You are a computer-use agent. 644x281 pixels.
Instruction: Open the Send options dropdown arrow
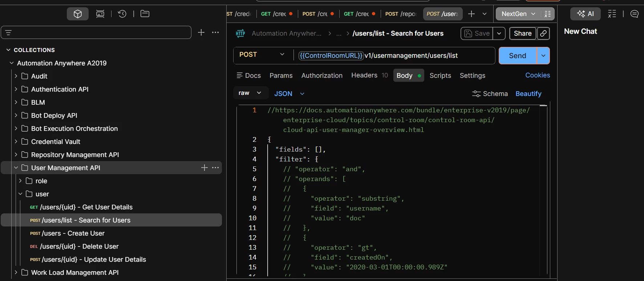543,56
